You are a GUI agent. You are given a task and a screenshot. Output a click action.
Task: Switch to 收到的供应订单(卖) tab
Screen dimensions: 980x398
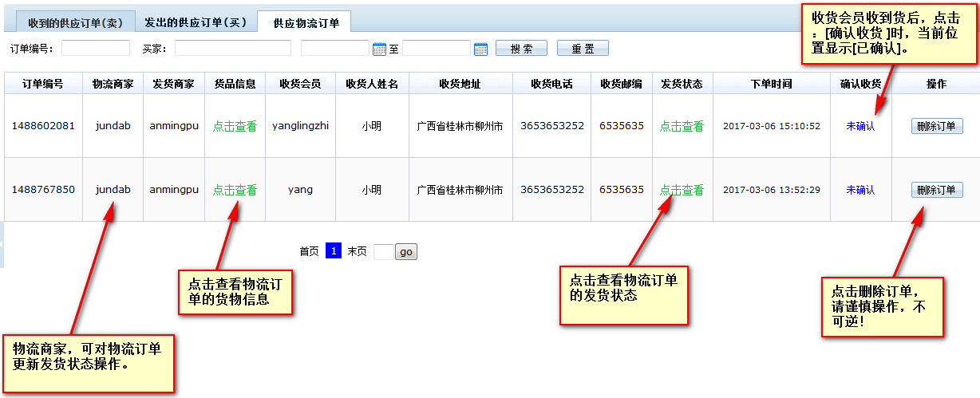click(75, 23)
